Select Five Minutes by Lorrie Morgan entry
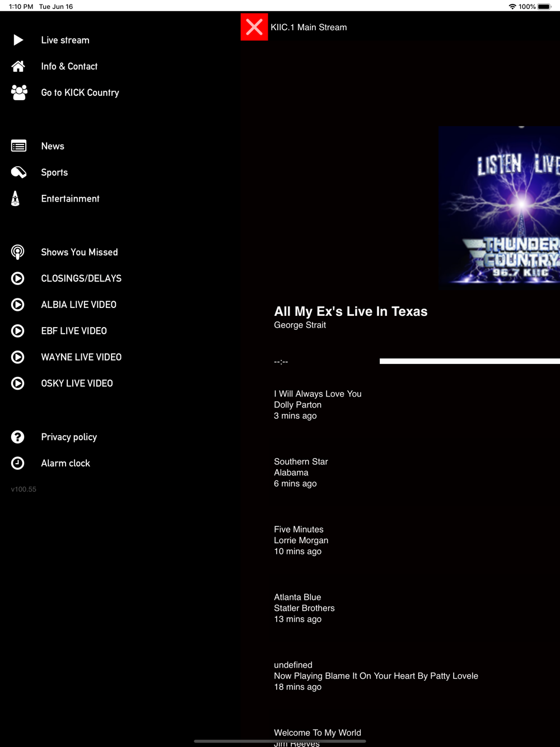This screenshot has width=560, height=747. coord(301,540)
